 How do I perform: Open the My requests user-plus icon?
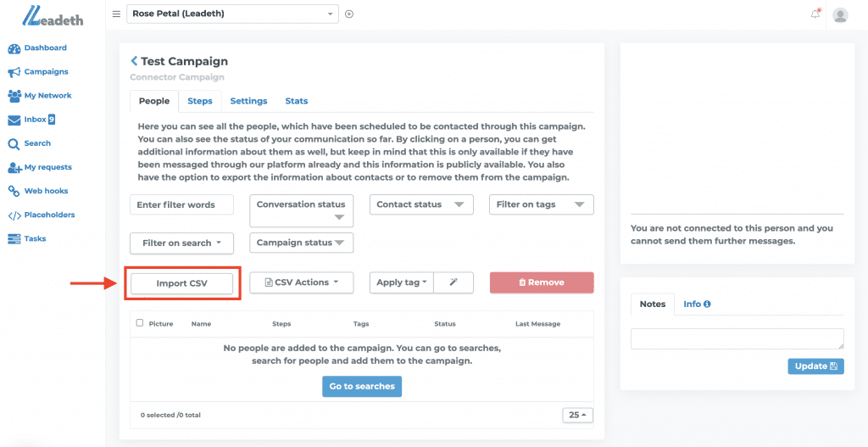[14, 168]
